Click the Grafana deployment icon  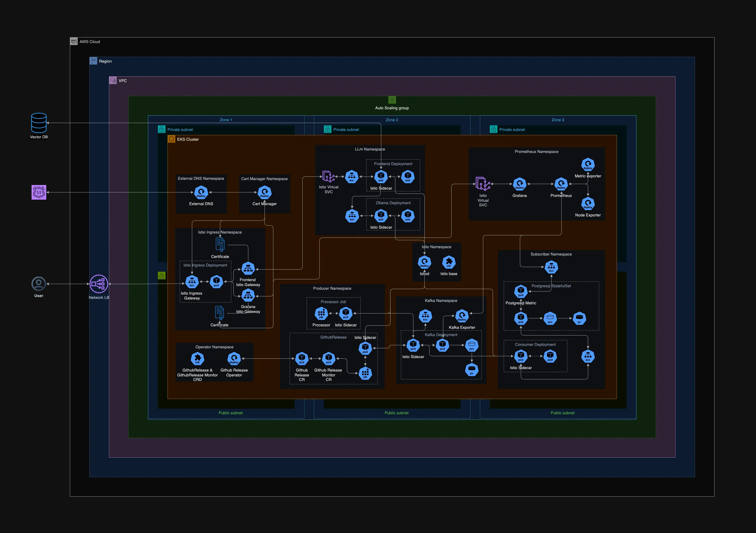[520, 184]
